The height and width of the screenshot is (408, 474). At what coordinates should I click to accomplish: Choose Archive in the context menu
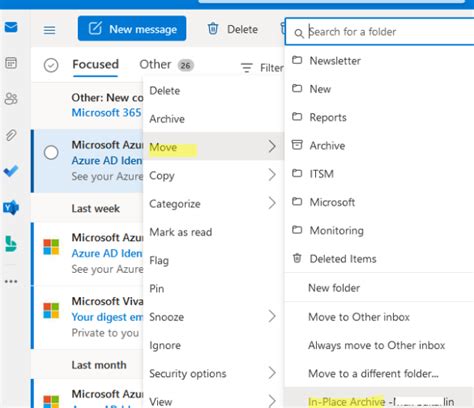coord(213,119)
